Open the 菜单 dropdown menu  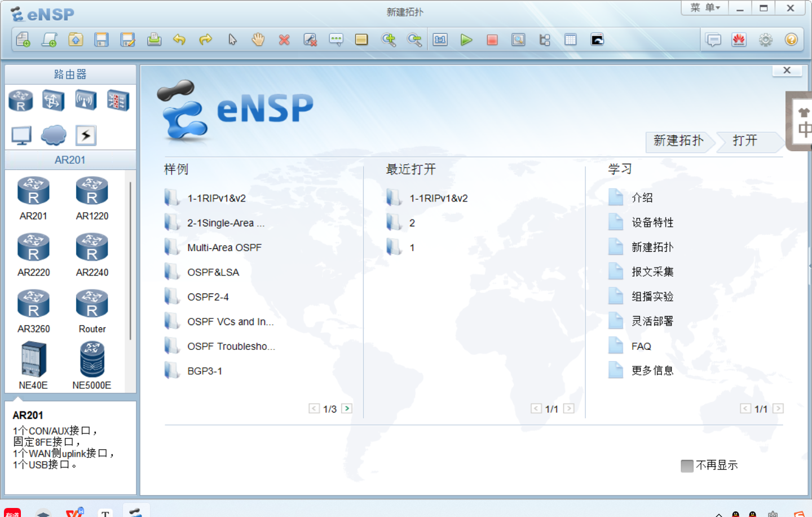[705, 8]
